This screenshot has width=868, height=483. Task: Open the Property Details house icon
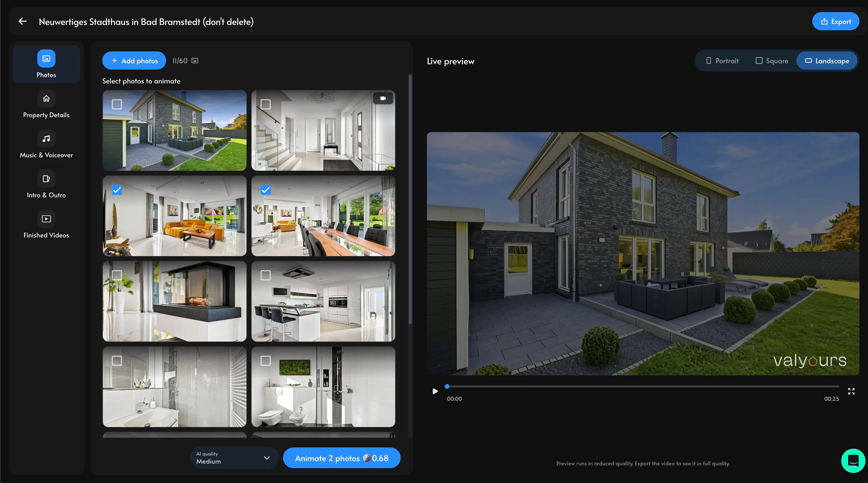[46, 98]
